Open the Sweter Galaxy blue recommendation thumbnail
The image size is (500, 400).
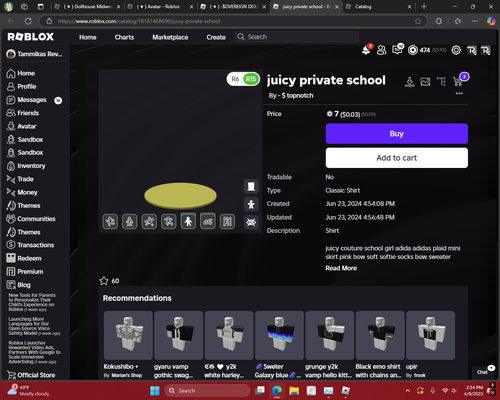tap(279, 335)
